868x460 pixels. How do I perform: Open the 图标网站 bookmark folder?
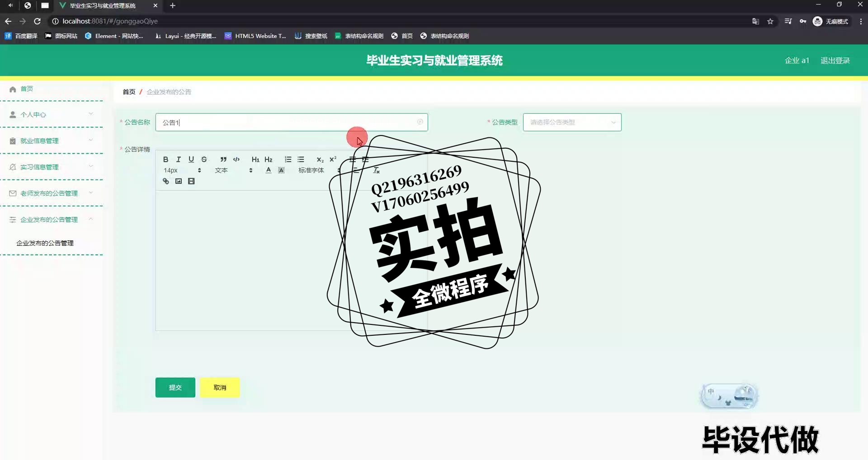[61, 36]
